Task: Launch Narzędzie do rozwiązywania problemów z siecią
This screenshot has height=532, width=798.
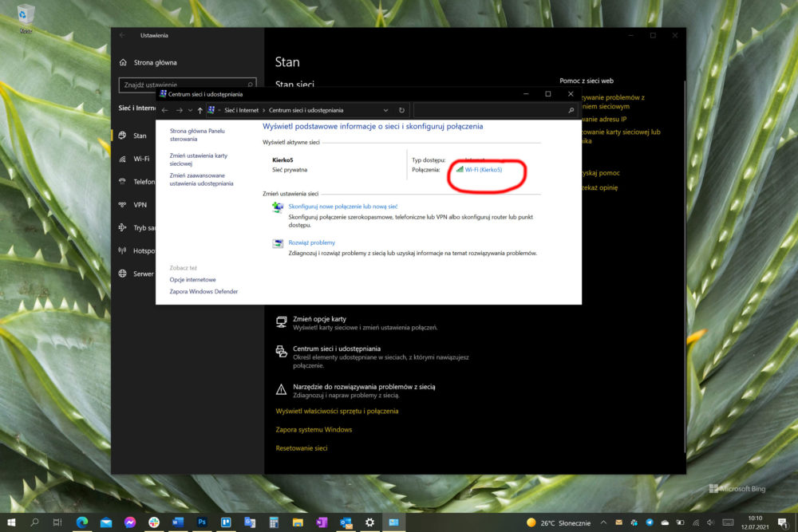Action: coord(364,387)
